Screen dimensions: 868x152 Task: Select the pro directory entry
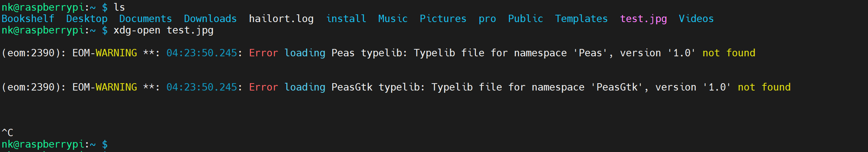click(x=487, y=20)
